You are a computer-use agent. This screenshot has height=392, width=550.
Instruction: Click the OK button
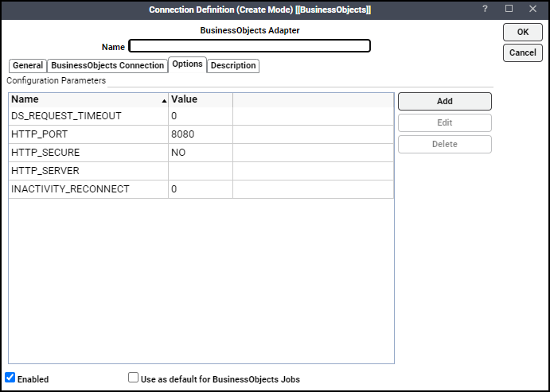(523, 33)
